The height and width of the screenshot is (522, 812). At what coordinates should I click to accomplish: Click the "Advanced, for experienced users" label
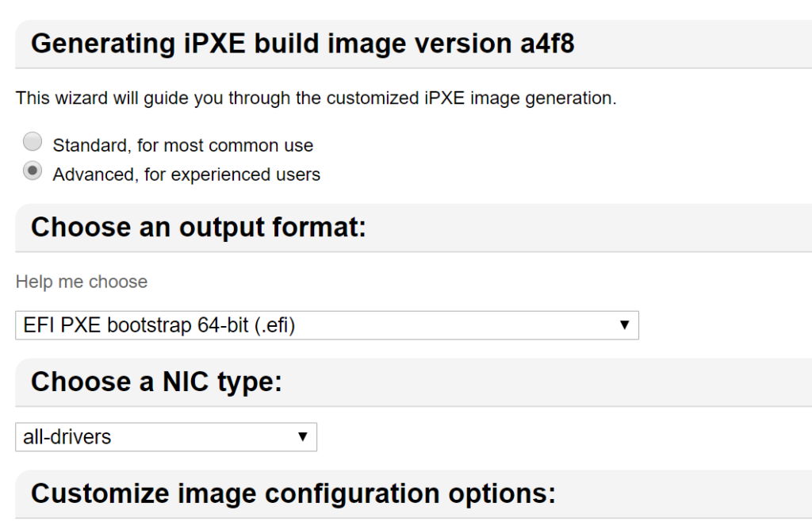(x=186, y=175)
